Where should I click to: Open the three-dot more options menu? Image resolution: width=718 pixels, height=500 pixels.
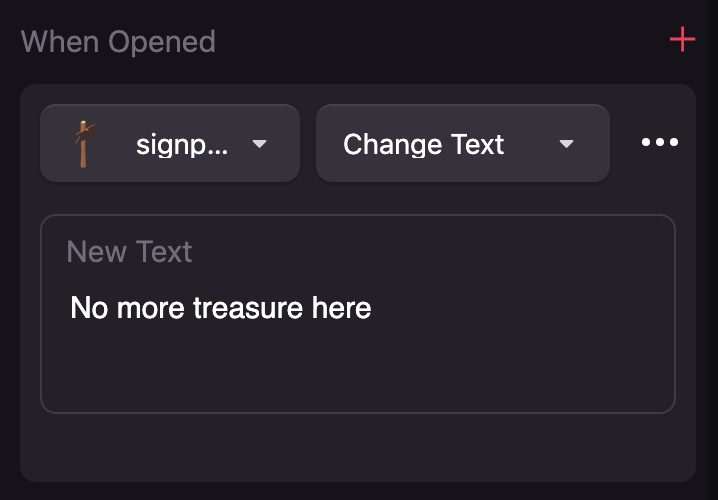click(x=659, y=143)
